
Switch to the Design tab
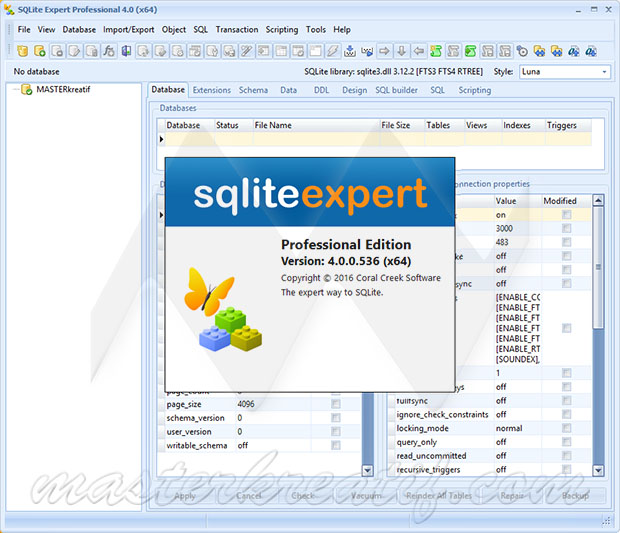click(354, 90)
